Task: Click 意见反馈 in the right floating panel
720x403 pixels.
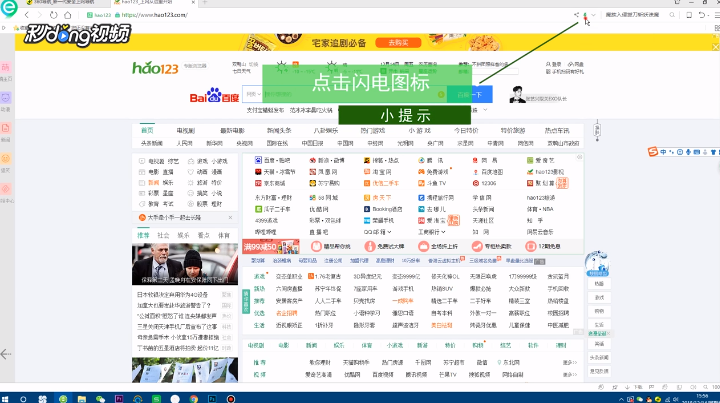Action: pos(599,371)
